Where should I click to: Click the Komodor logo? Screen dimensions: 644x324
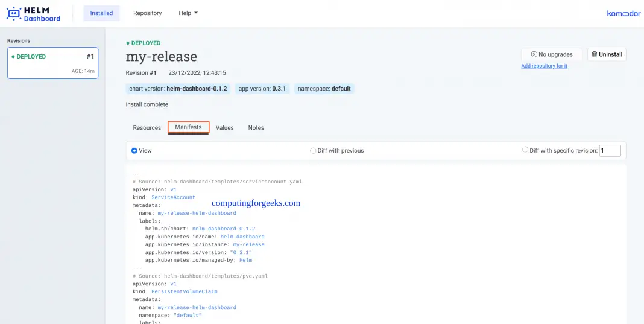[623, 13]
